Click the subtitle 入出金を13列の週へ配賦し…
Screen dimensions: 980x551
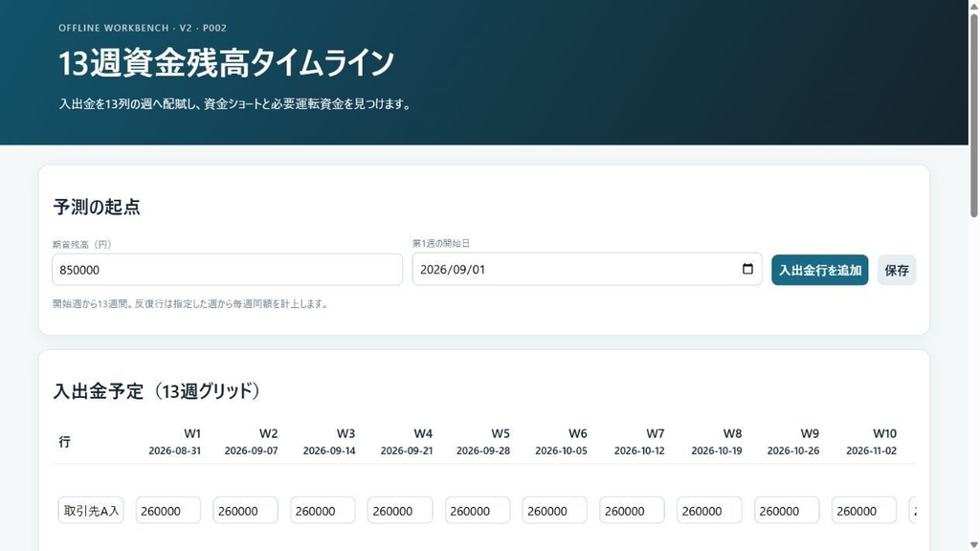click(235, 104)
